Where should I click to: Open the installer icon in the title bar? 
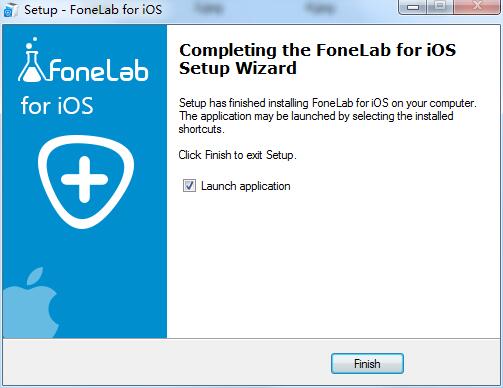pos(9,9)
